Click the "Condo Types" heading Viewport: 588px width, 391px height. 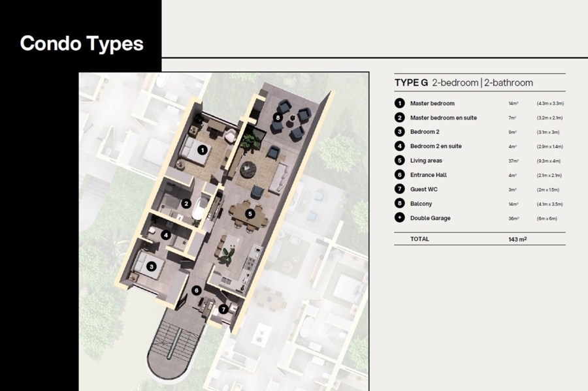point(82,44)
